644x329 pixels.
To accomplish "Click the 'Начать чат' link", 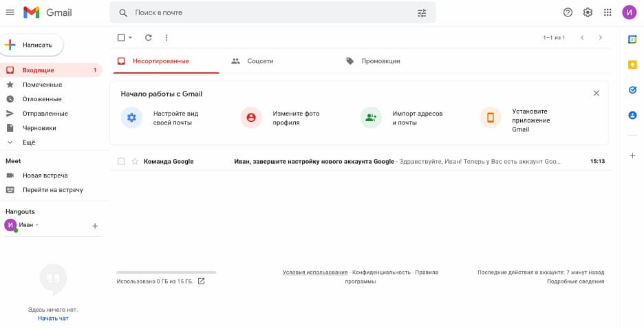I will pyautogui.click(x=53, y=318).
